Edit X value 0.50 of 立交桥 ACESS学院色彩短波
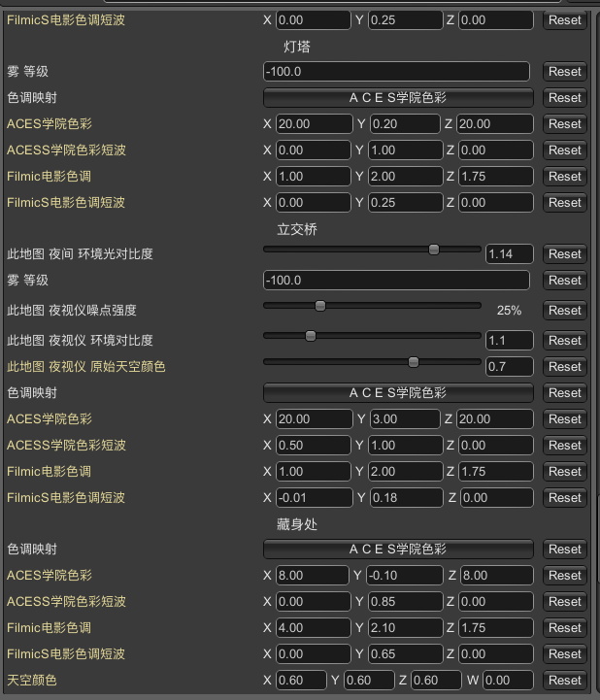The height and width of the screenshot is (700, 600). pyautogui.click(x=314, y=445)
